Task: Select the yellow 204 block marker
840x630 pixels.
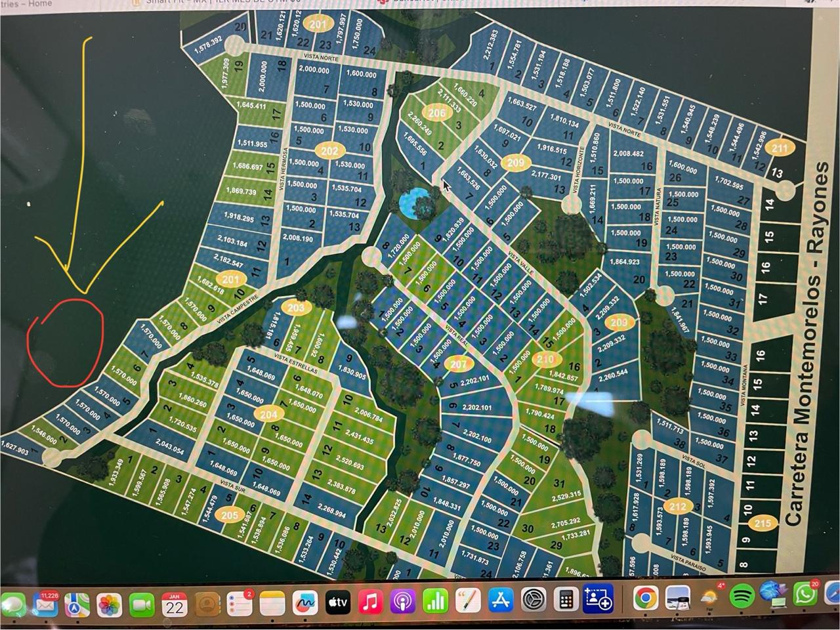Action: coord(268,414)
